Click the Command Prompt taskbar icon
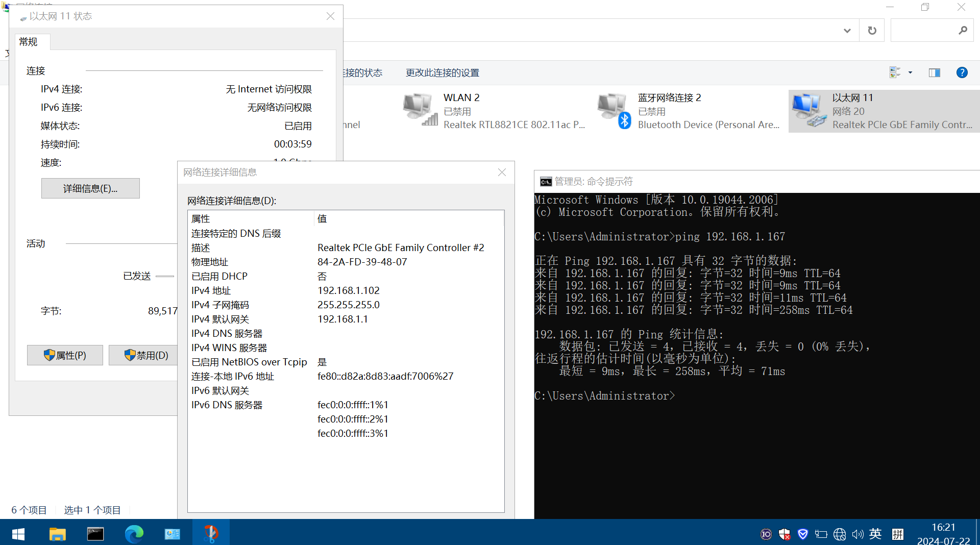980x545 pixels. point(95,534)
